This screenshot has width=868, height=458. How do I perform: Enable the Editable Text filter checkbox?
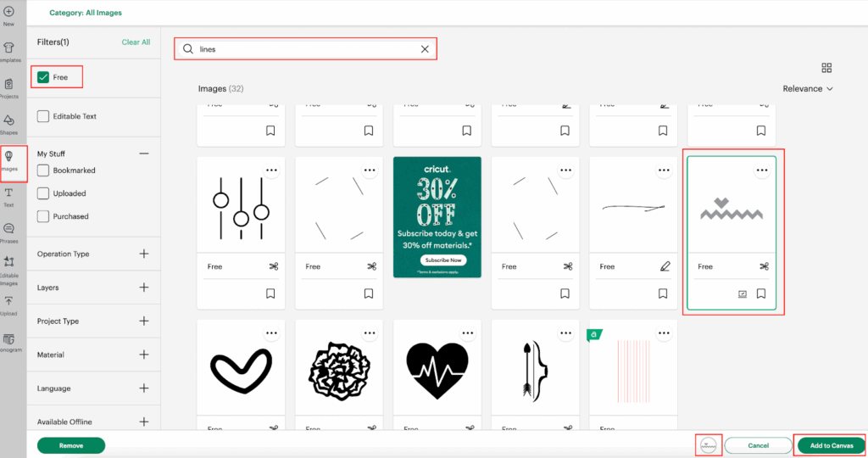point(43,116)
